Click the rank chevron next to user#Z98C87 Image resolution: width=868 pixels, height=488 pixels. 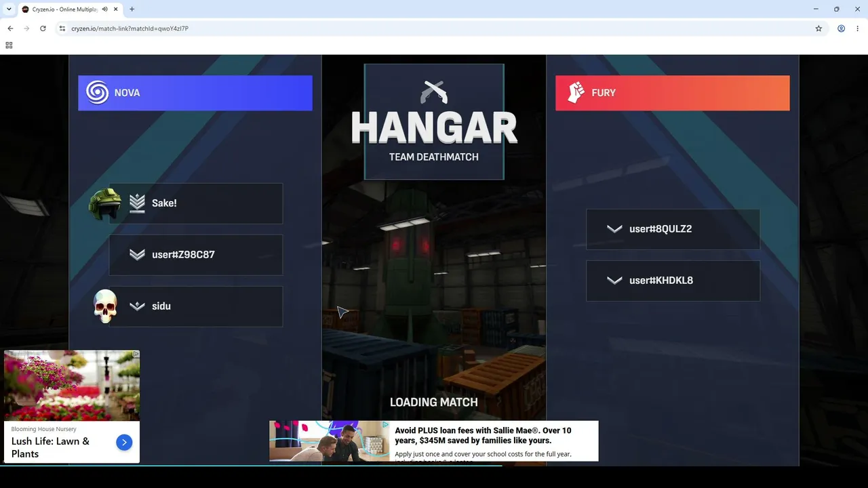tap(137, 255)
